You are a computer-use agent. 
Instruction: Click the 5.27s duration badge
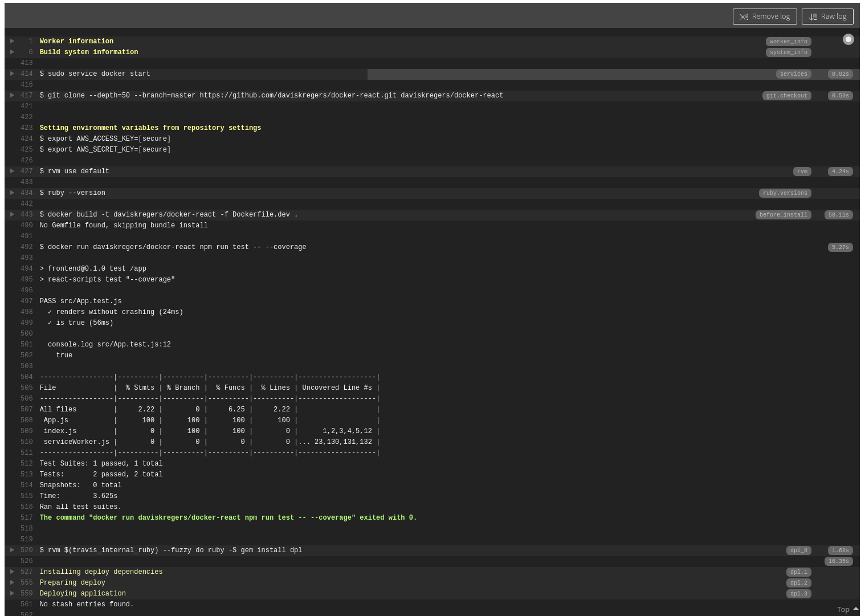[x=840, y=247]
